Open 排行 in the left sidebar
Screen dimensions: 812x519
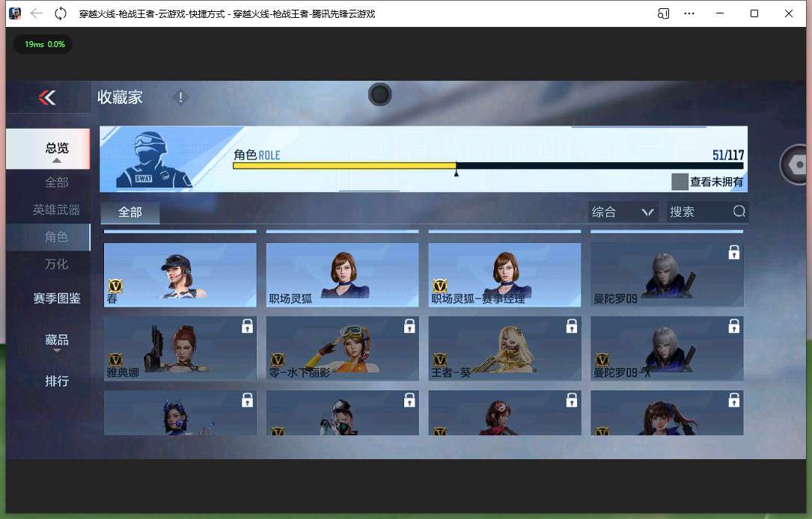pos(56,381)
